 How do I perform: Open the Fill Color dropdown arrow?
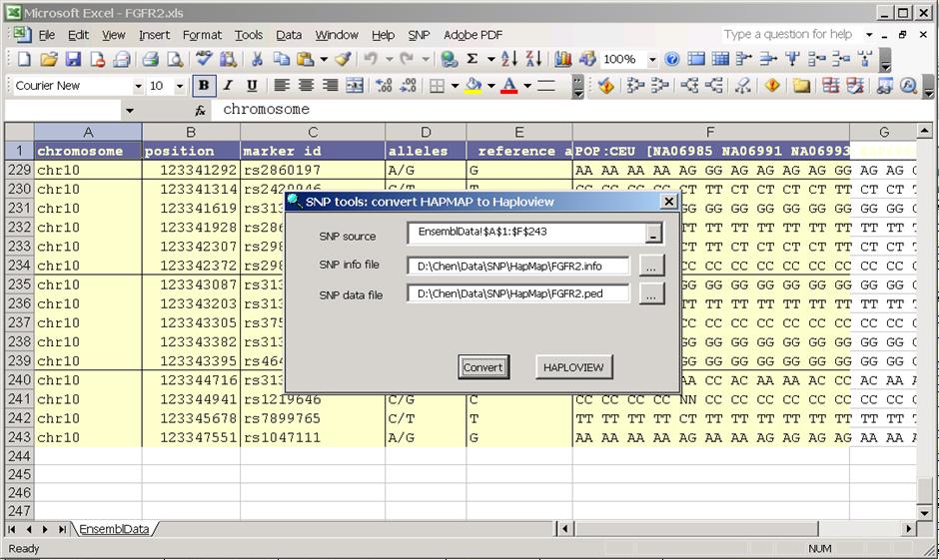click(x=491, y=86)
